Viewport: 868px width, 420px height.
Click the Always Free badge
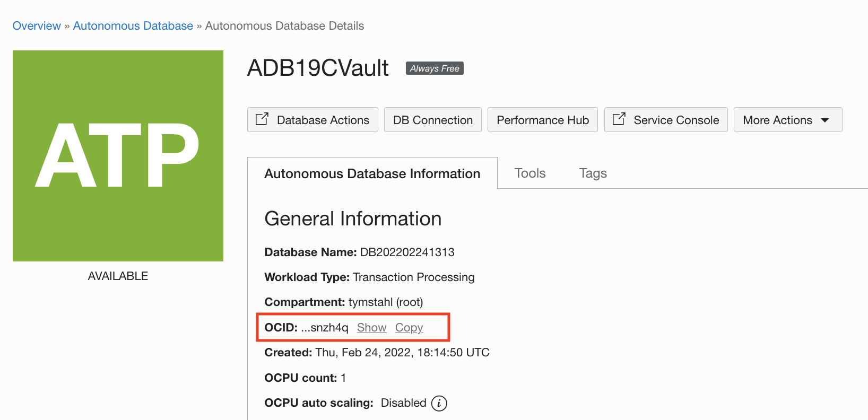(x=434, y=68)
